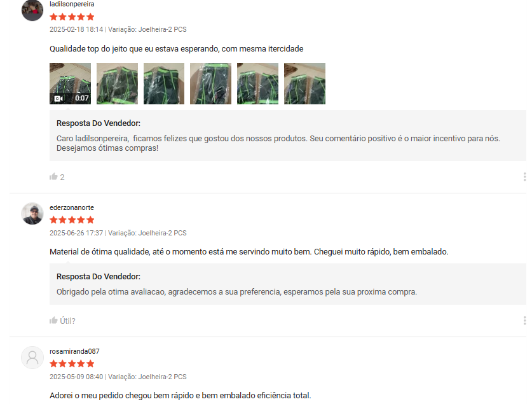532x404 pixels.
Task: Click ladilsonpereira's five-star rating
Action: 72,17
